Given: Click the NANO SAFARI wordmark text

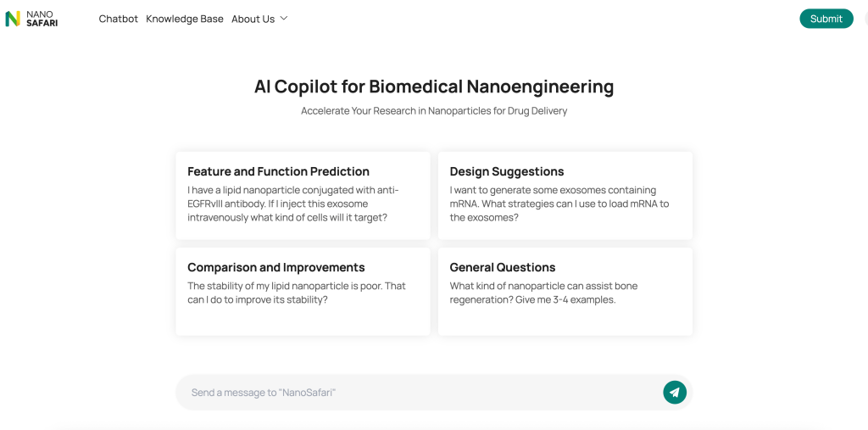Looking at the screenshot, I should point(42,19).
